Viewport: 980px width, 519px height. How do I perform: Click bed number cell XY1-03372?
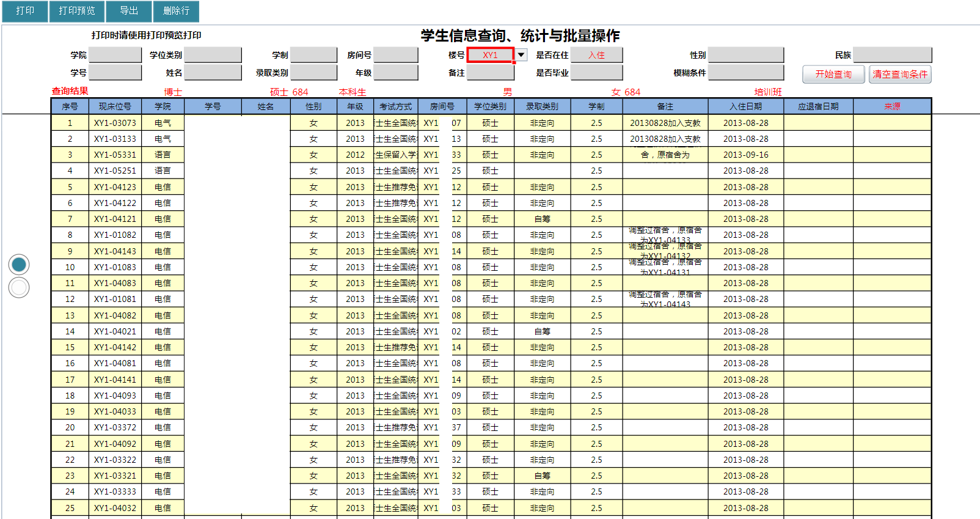pos(115,427)
